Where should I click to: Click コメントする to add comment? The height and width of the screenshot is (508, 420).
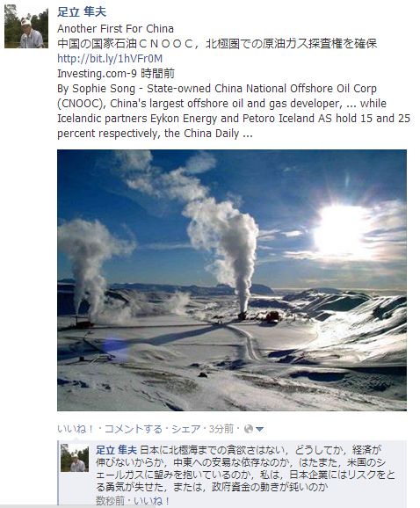click(x=133, y=429)
